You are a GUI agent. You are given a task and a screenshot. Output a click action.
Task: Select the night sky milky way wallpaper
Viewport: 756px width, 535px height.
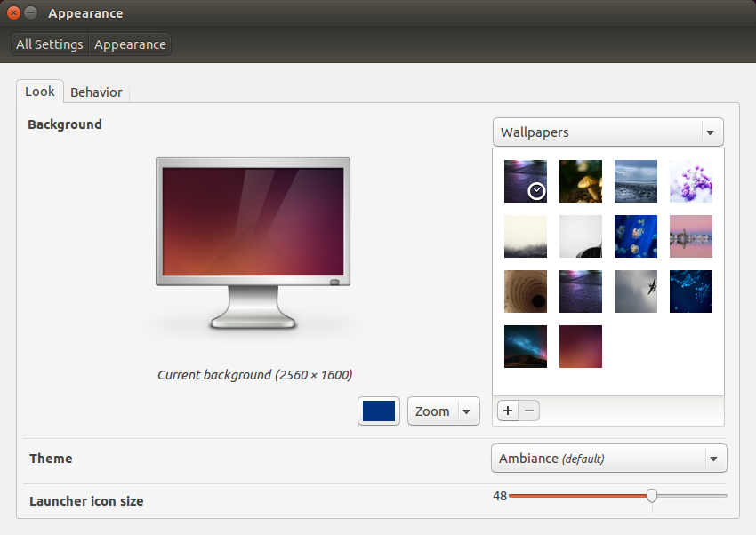526,347
